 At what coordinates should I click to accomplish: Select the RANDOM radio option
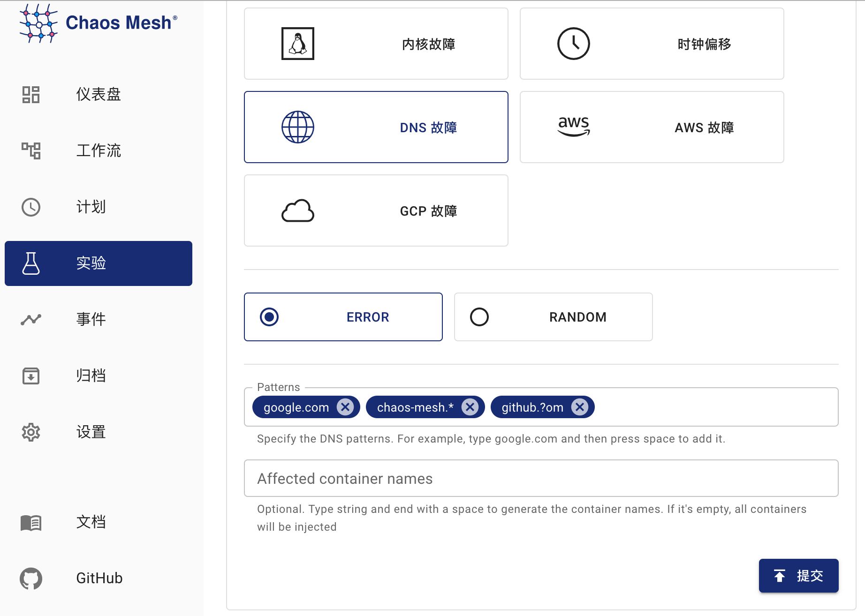click(479, 317)
